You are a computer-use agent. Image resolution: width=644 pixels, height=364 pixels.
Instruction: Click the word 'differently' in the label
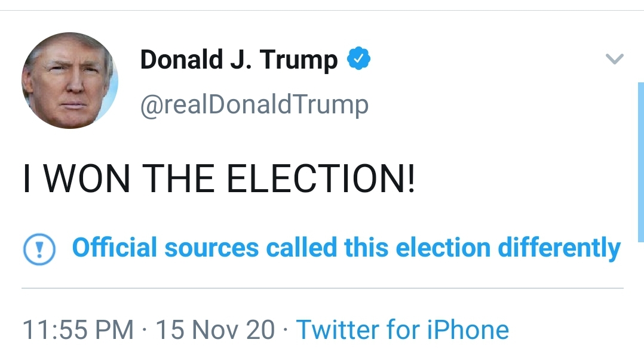pyautogui.click(x=559, y=248)
